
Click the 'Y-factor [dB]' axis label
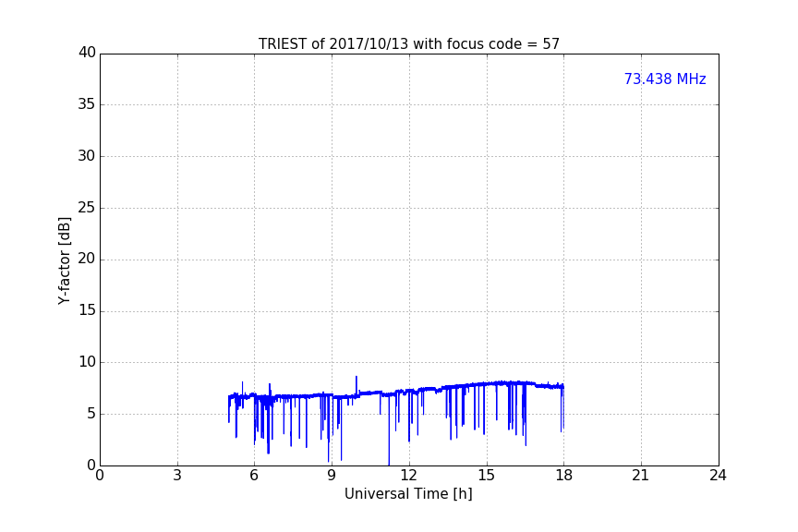[x=64, y=260]
